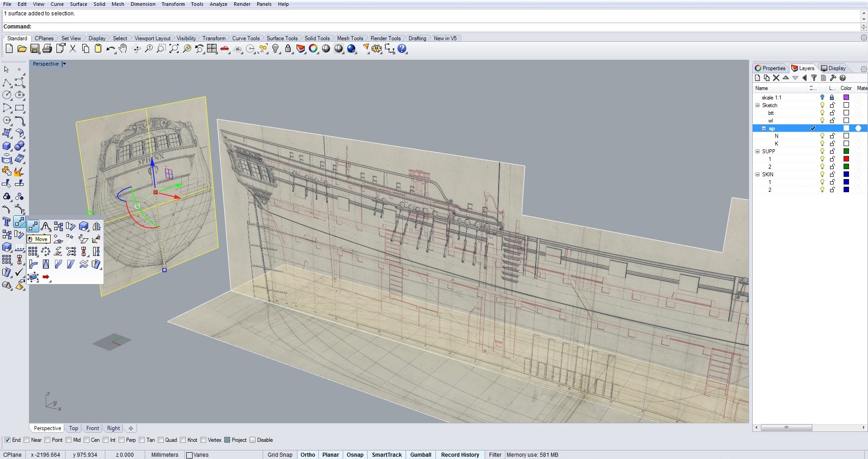The width and height of the screenshot is (868, 459).
Task: Open the Surface menu
Action: coord(78,4)
